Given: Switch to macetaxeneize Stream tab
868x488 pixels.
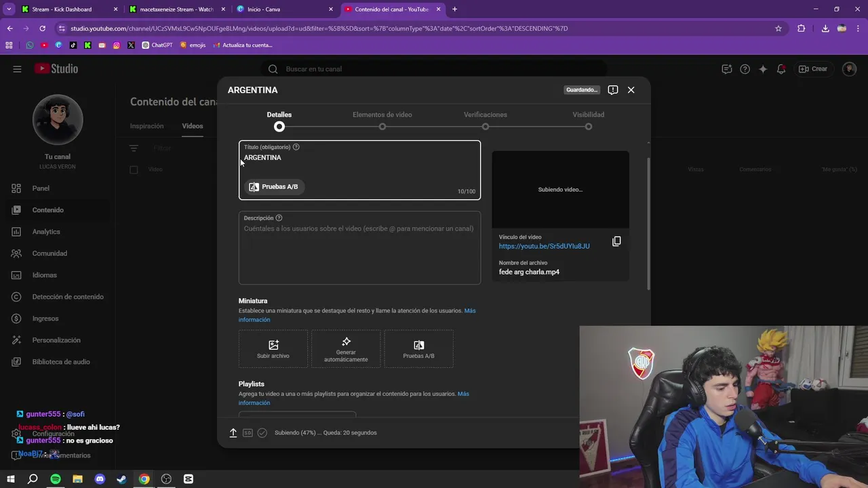Looking at the screenshot, I should coord(176,9).
